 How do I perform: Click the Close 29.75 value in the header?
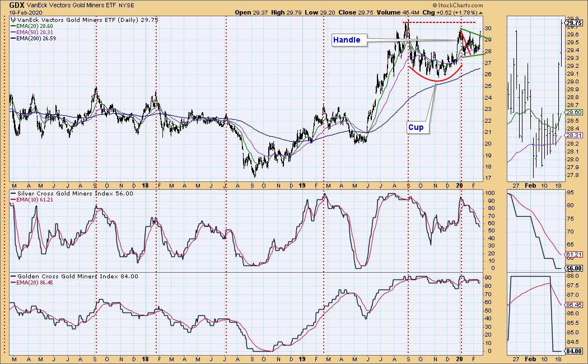coord(356,12)
